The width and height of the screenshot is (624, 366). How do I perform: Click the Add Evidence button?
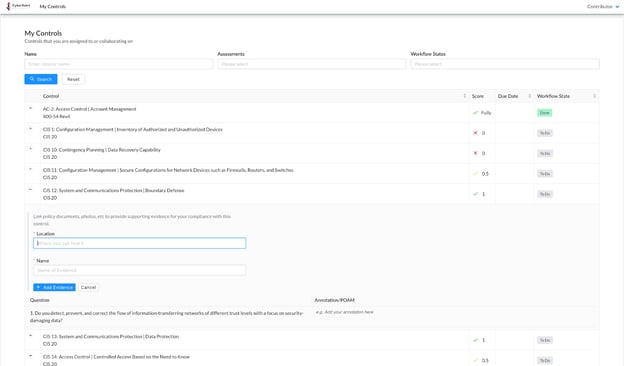click(55, 287)
